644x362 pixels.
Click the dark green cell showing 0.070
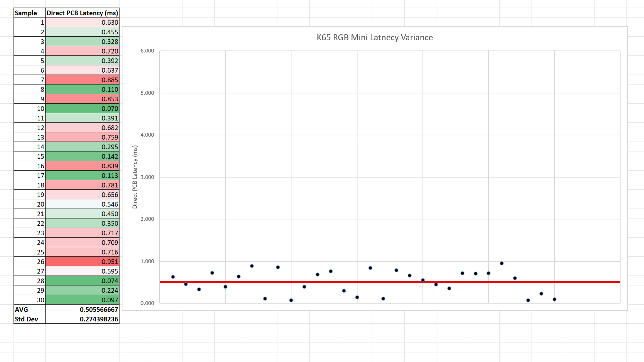click(82, 108)
